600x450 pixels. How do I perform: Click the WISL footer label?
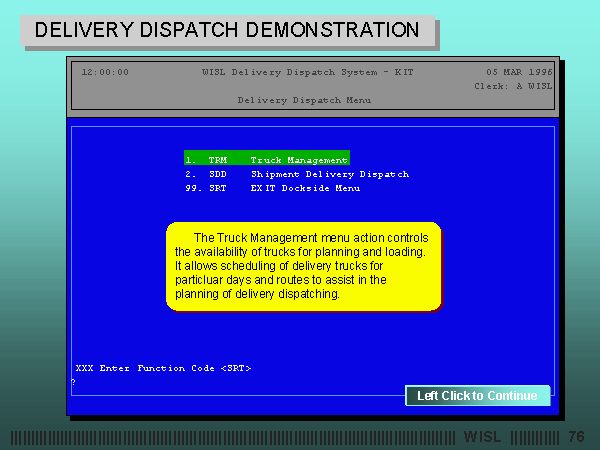482,437
